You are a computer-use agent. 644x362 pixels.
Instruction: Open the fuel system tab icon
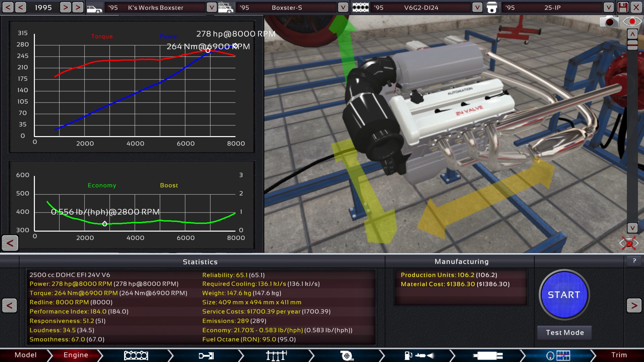[x=419, y=355]
